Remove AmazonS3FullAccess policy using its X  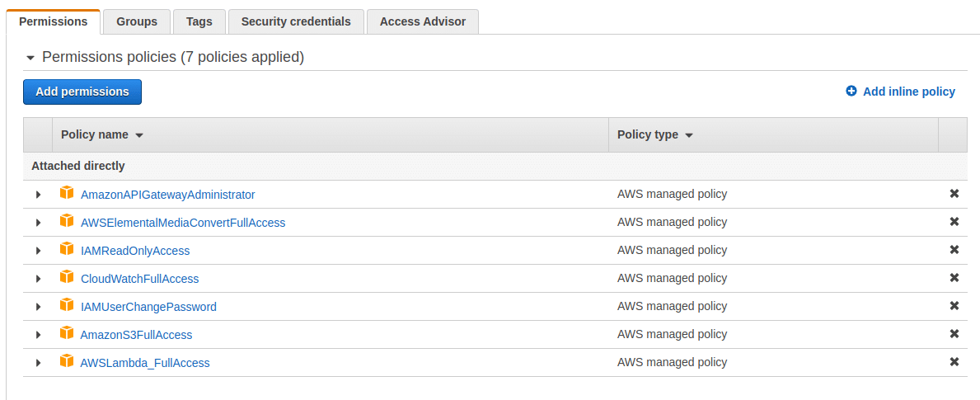954,334
